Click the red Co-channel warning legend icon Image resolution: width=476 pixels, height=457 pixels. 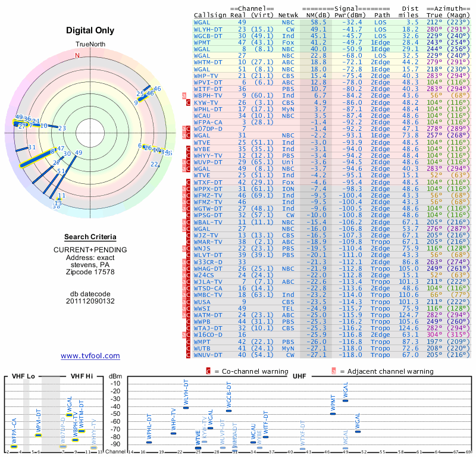208,371
